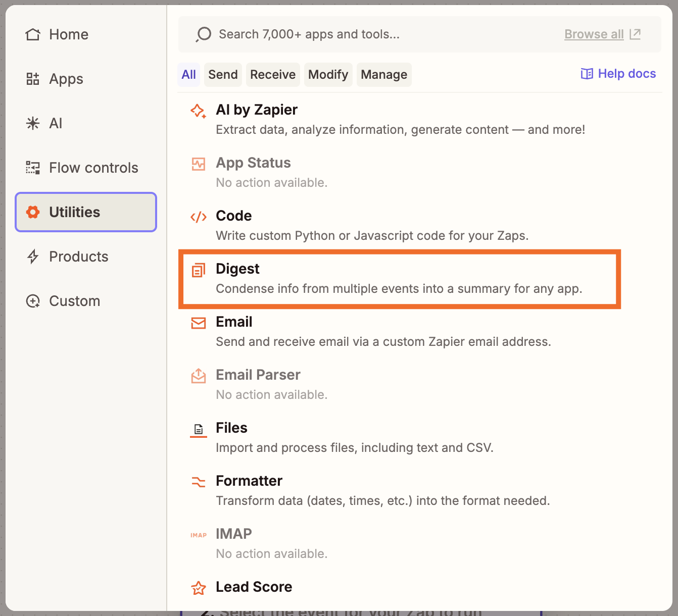678x616 pixels.
Task: Click the App Status monitor icon
Action: (x=199, y=164)
